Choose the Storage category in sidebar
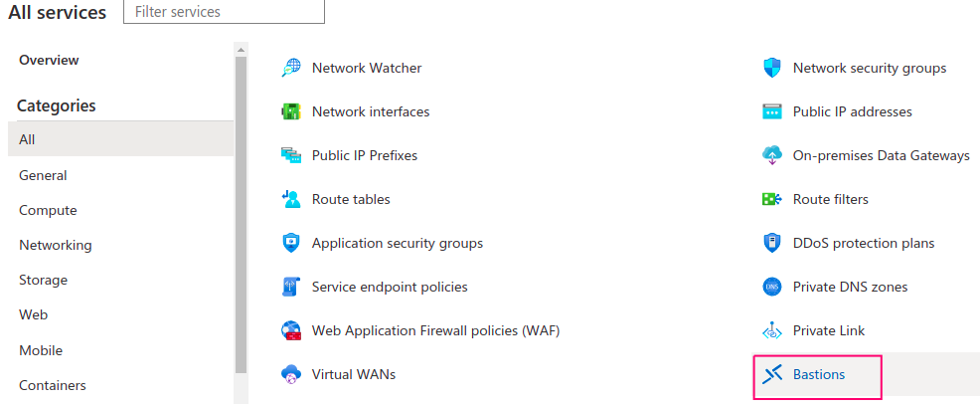 coord(43,281)
